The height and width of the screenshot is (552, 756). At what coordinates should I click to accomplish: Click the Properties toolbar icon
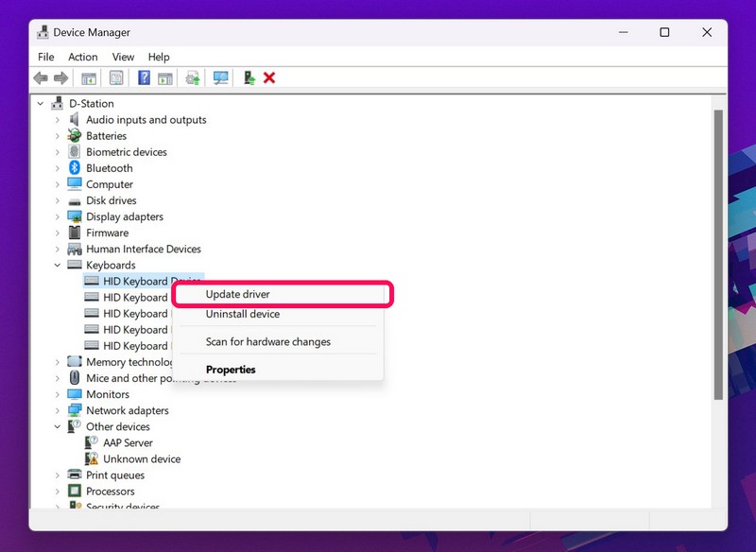tap(116, 78)
